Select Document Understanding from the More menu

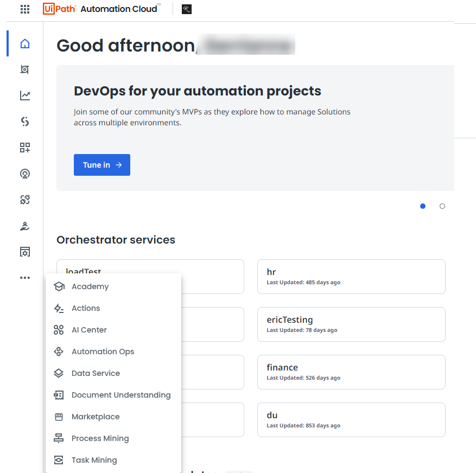tap(113, 395)
